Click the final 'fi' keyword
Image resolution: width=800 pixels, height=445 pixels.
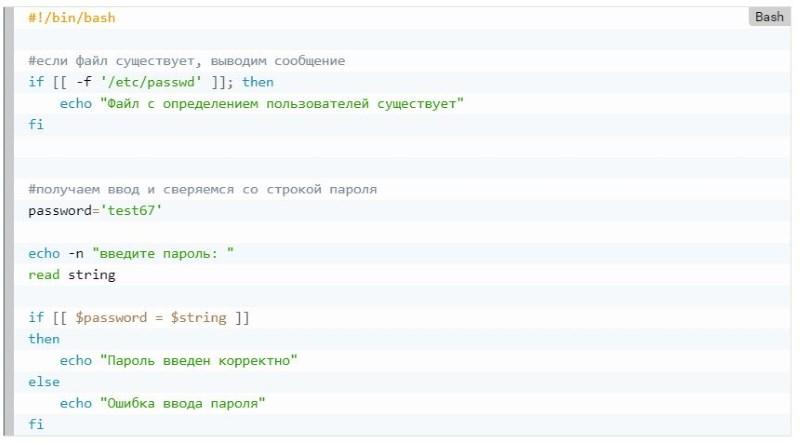click(x=36, y=425)
